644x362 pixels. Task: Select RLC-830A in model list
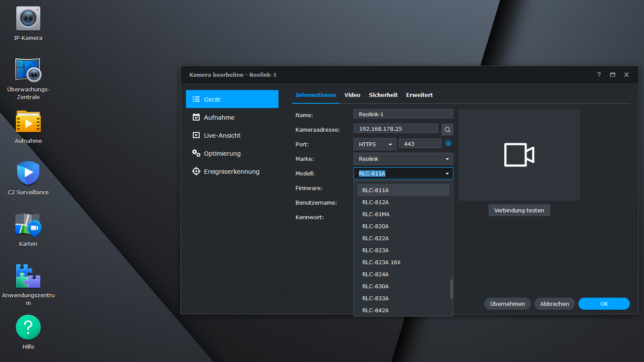(x=403, y=286)
